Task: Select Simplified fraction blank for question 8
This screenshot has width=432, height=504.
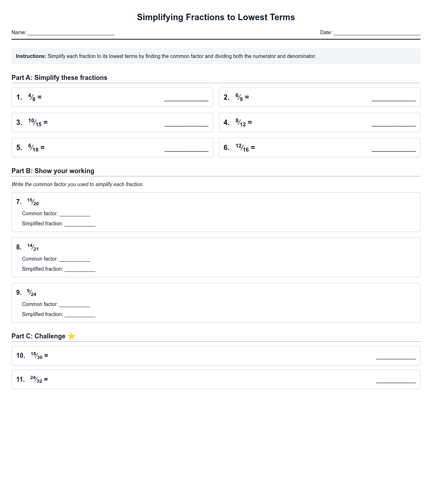Action: pyautogui.click(x=80, y=269)
